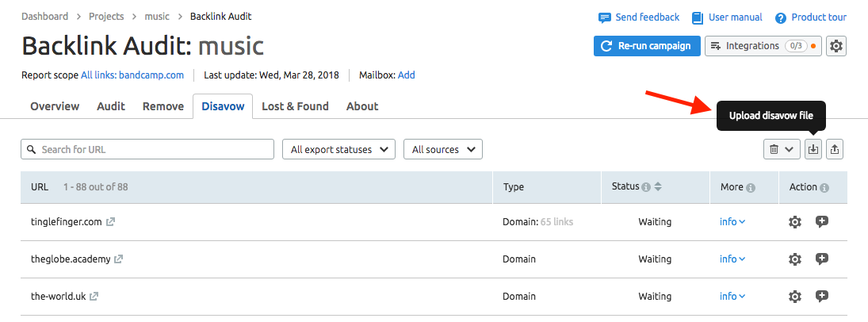Open All sources dropdown
The image size is (868, 322).
point(443,149)
